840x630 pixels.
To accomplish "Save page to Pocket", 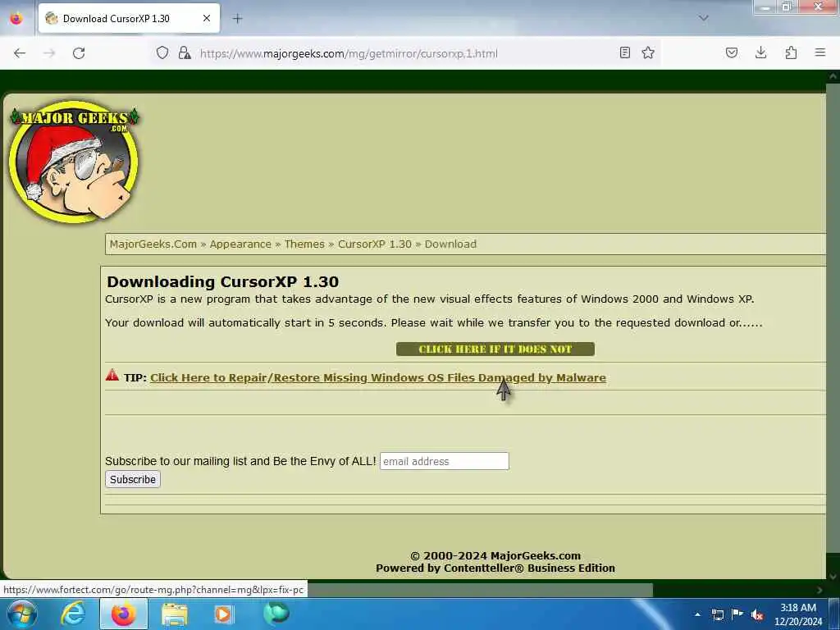I will click(x=731, y=52).
